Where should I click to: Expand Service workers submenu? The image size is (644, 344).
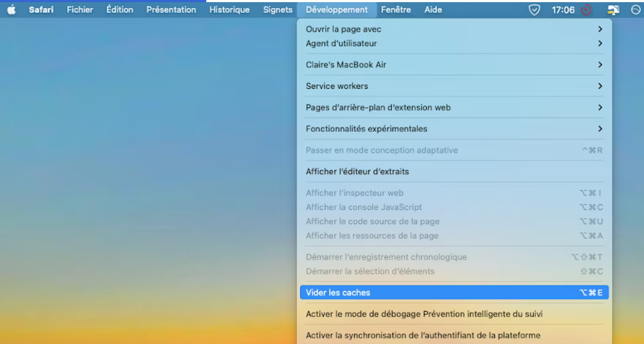(454, 86)
